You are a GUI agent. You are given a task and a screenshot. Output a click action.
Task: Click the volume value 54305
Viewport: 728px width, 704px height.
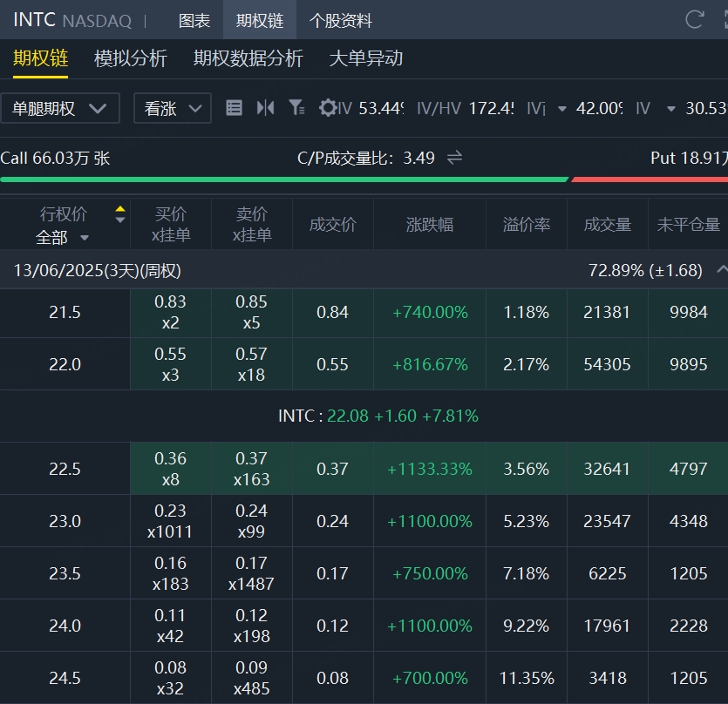pos(607,365)
